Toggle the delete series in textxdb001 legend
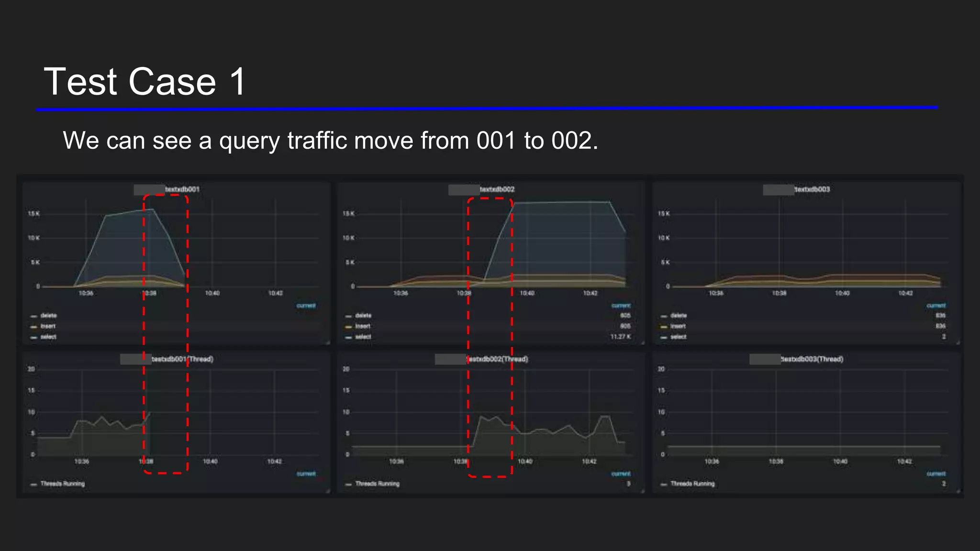 tap(48, 316)
